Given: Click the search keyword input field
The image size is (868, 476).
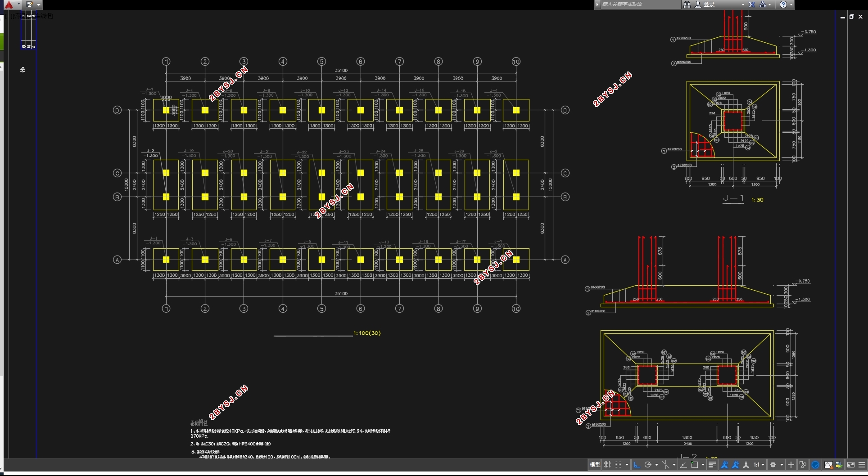Looking at the screenshot, I should 641,4.
